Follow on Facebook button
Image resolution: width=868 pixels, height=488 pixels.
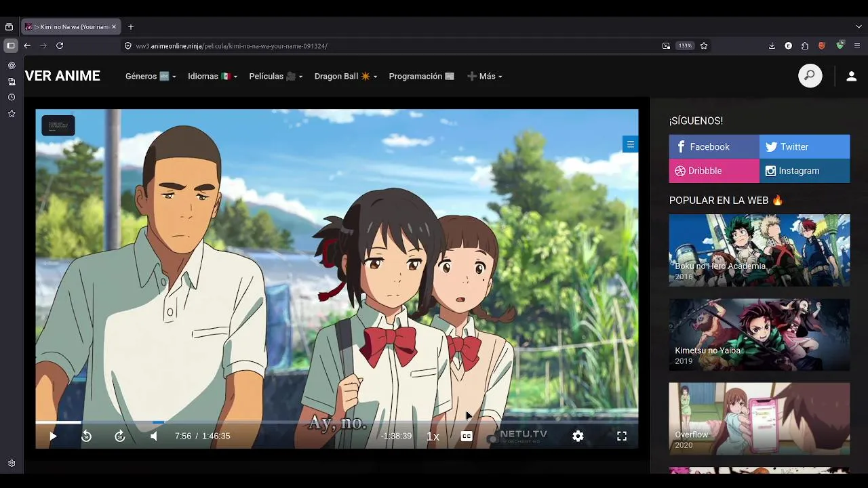714,146
